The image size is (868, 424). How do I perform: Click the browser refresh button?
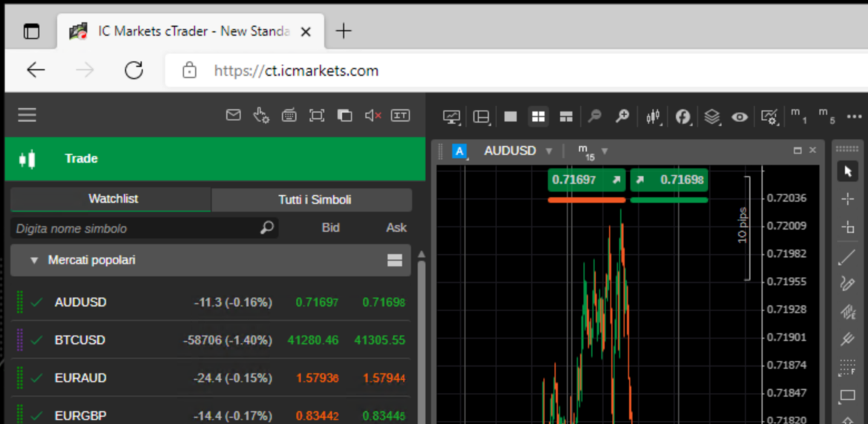tap(134, 71)
